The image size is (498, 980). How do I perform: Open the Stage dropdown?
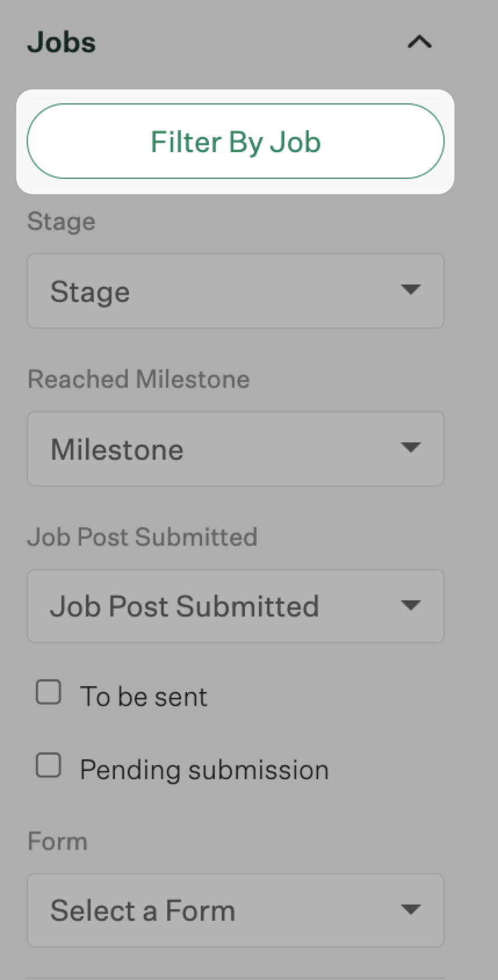(x=235, y=291)
